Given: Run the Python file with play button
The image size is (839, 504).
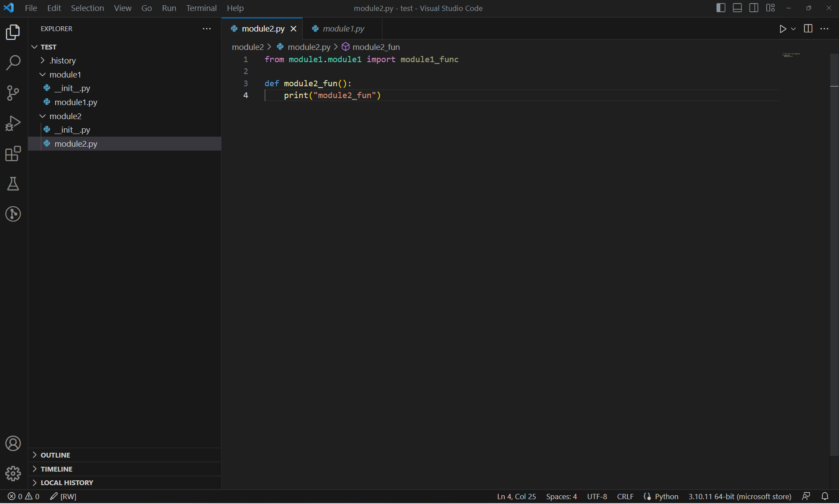Looking at the screenshot, I should 782,29.
